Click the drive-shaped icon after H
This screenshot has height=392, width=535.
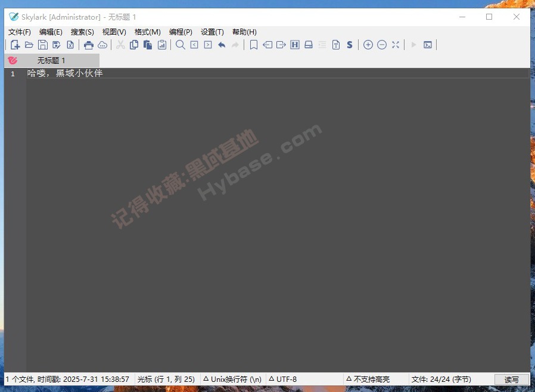(309, 45)
